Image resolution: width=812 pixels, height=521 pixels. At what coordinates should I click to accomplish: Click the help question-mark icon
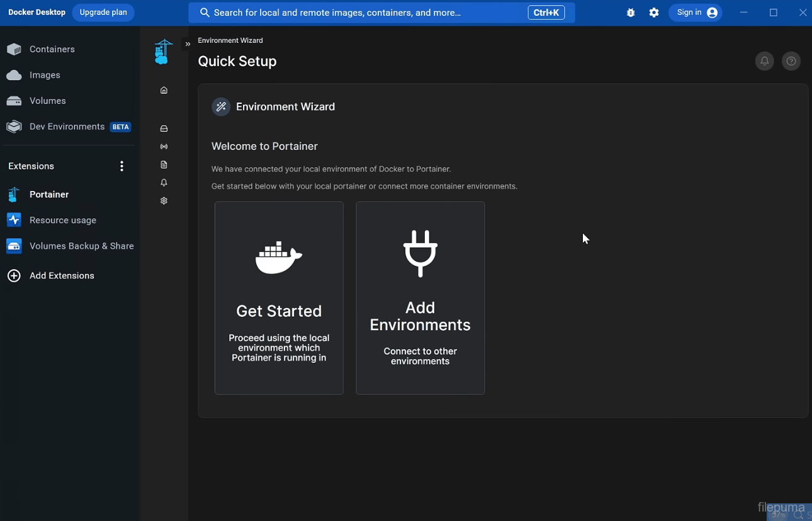point(791,61)
